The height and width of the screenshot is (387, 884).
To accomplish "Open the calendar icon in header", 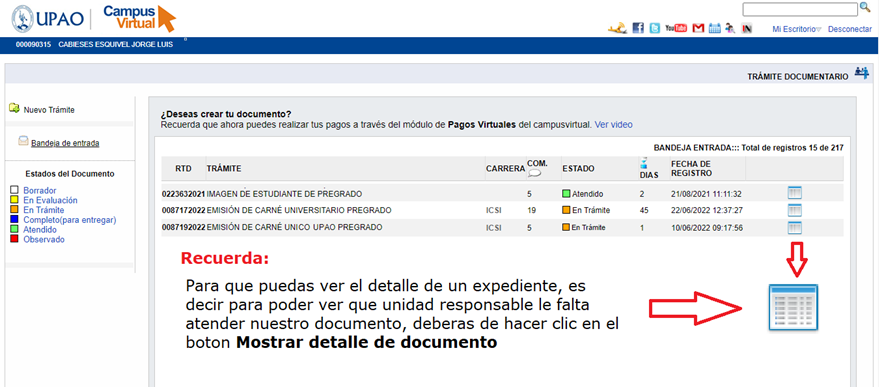I will (715, 28).
